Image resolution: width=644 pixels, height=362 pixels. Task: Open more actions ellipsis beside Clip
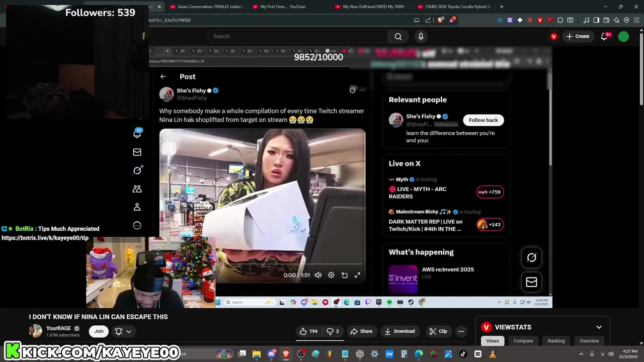click(x=461, y=331)
